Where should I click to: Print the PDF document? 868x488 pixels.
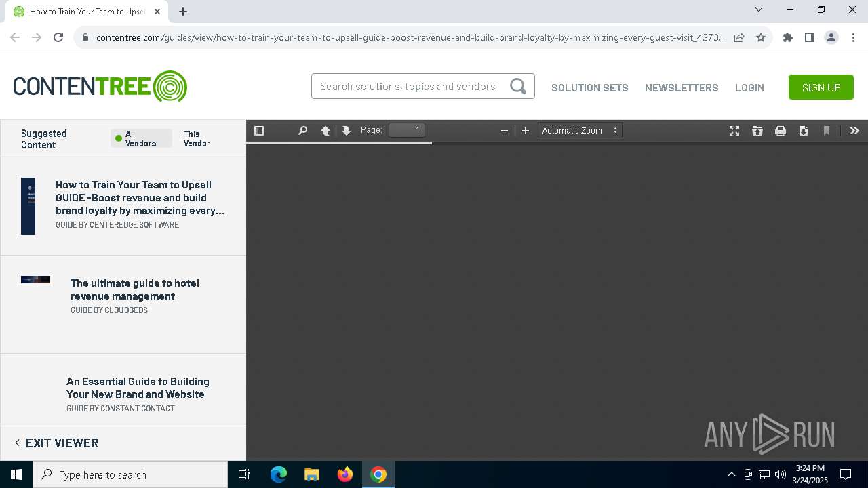781,131
